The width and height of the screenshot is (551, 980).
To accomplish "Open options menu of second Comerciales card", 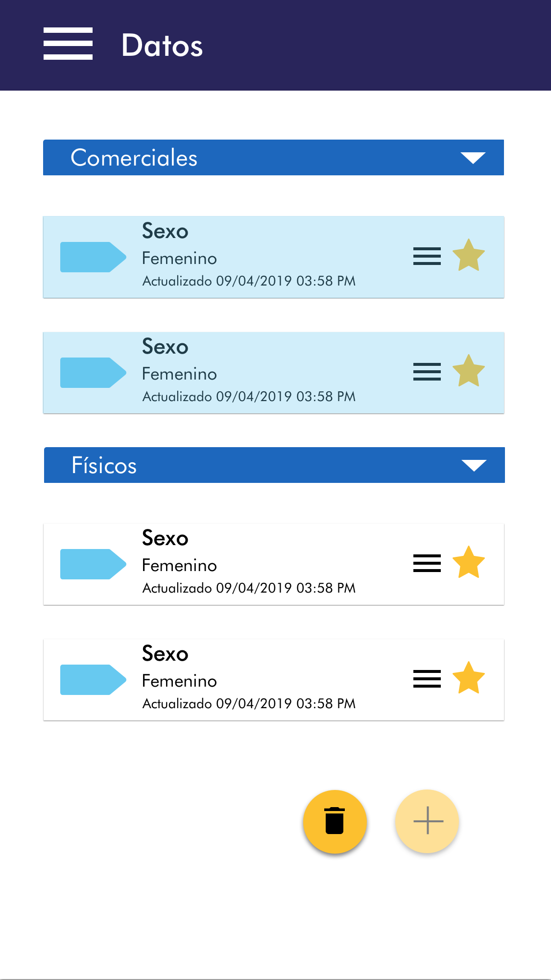I will 427,372.
